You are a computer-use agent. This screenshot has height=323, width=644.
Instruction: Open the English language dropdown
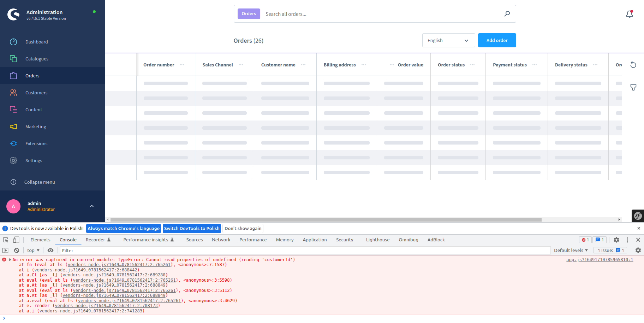[448, 40]
